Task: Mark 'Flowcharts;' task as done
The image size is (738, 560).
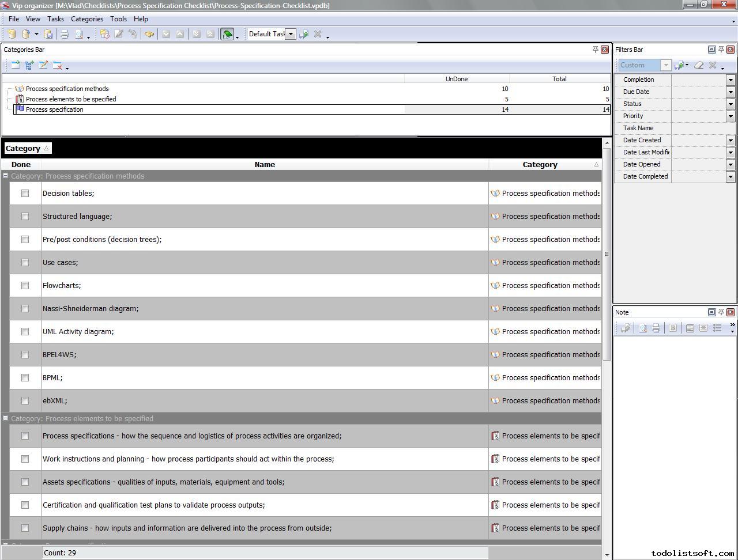Action: click(25, 286)
